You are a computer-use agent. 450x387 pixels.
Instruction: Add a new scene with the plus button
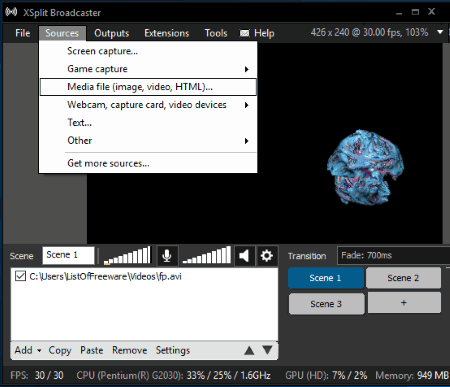[x=404, y=303]
